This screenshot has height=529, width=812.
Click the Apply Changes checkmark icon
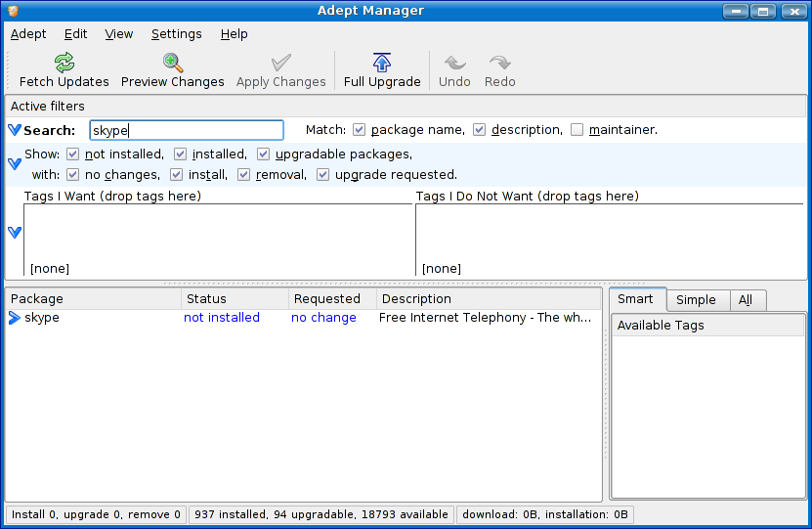[281, 64]
